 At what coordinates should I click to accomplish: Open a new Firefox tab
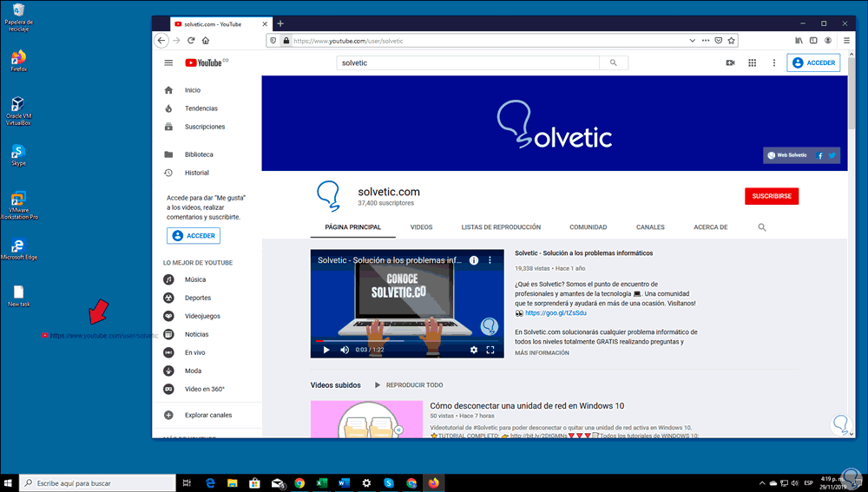pos(280,23)
